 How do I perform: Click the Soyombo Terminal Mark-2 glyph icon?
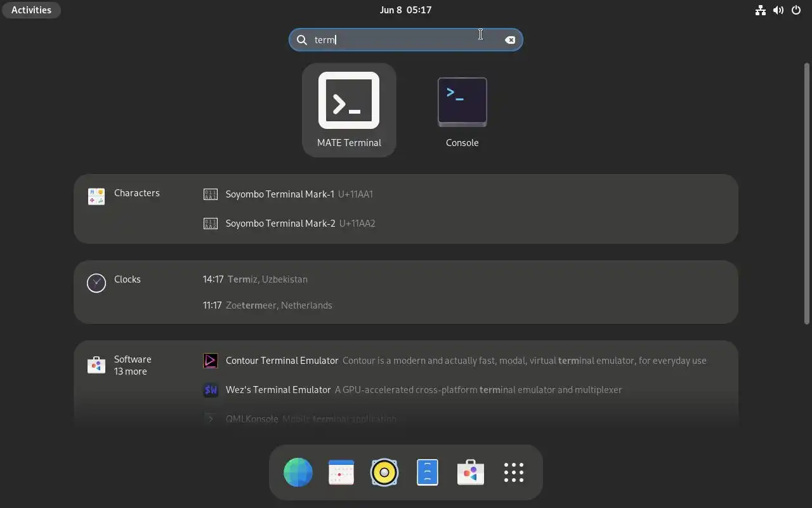[x=210, y=224]
